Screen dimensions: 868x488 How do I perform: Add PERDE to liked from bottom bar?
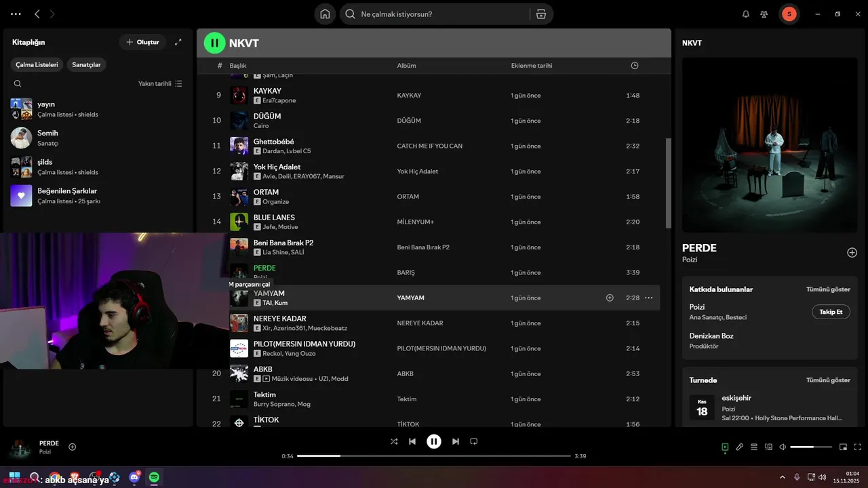coord(73,447)
